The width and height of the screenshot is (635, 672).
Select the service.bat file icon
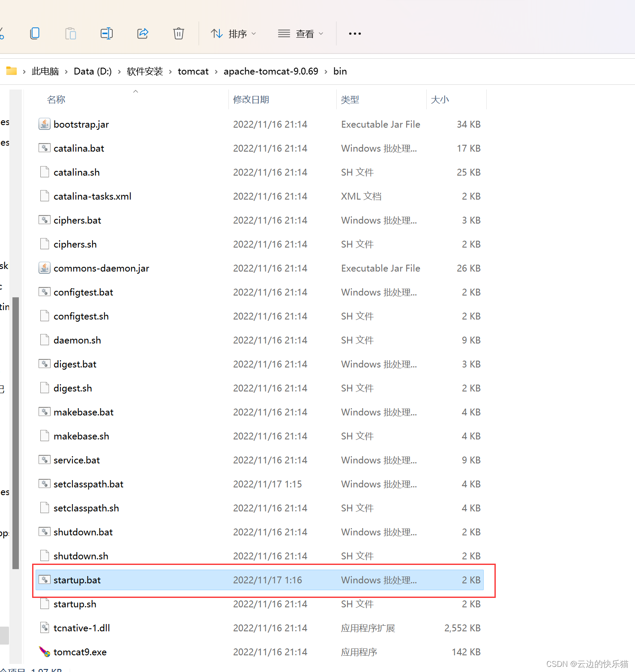coord(45,460)
